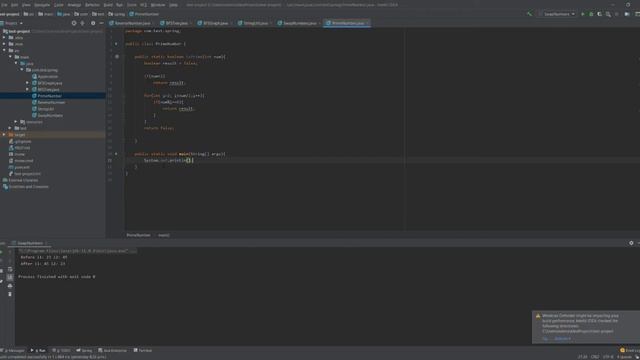Open 6: TODO tool window button
The width and height of the screenshot is (640, 360).
click(62, 350)
